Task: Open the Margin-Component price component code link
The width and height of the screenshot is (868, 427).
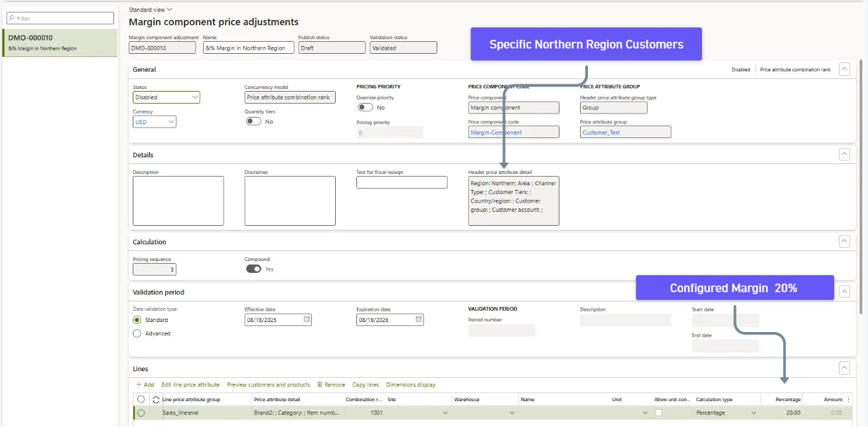Action: [x=496, y=132]
